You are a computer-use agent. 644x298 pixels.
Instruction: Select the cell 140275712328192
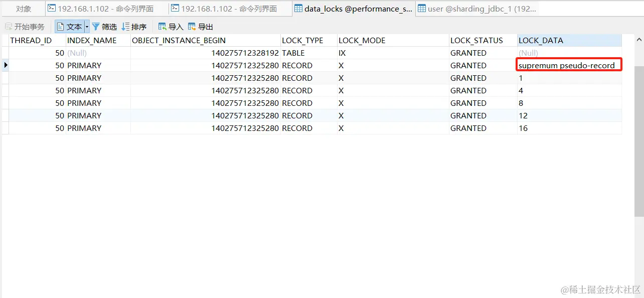coord(206,53)
